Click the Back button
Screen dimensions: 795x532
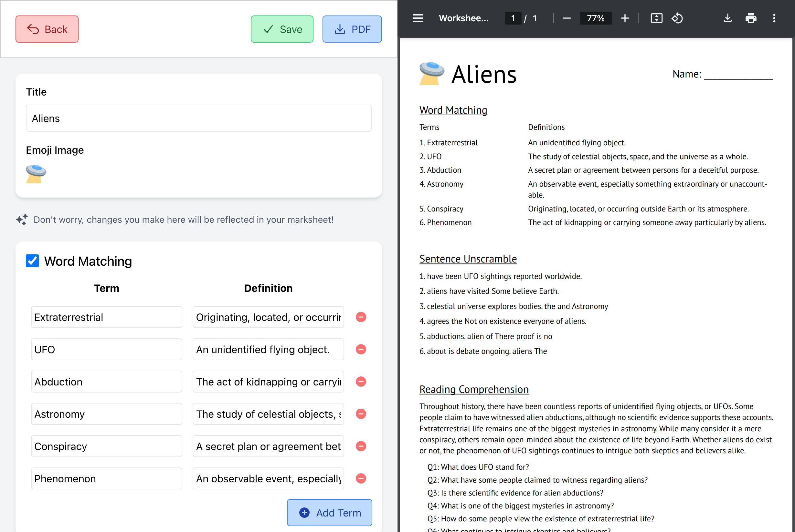[47, 29]
